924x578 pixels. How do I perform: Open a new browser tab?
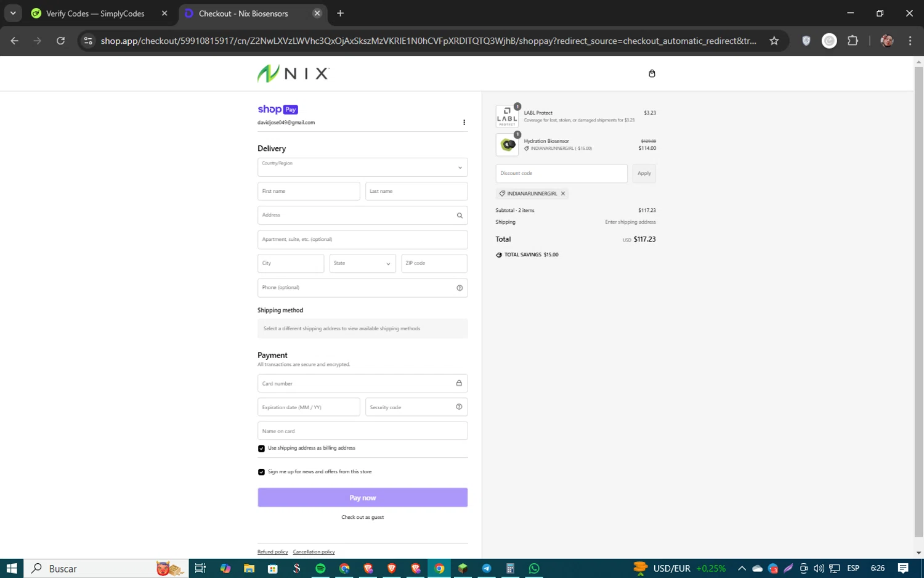coord(340,13)
